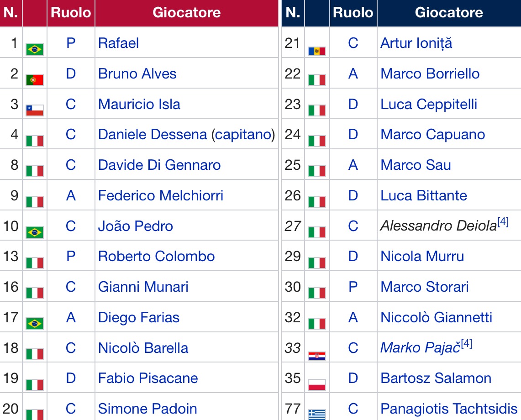Open the Nicolò Barella player link
Viewport: 521px width, 420px height.
[x=143, y=348]
